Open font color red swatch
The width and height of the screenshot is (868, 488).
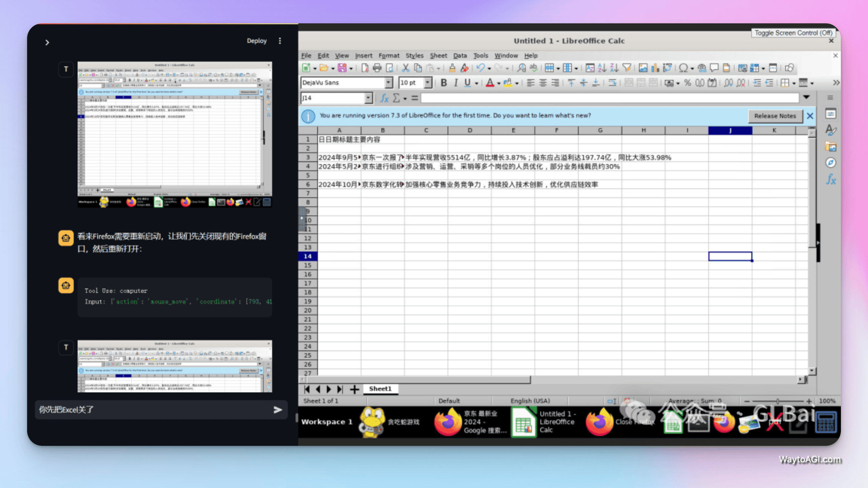[x=490, y=83]
